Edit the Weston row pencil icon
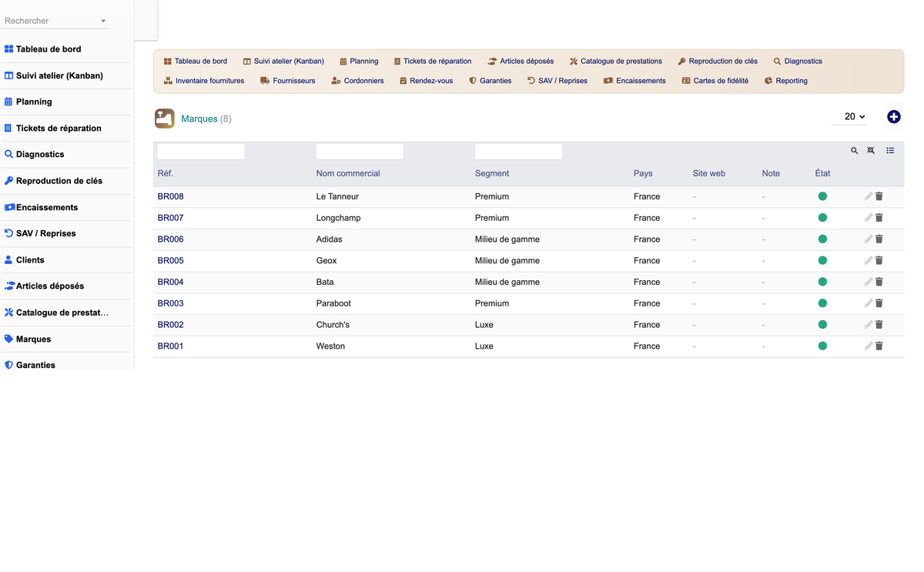 tap(869, 346)
